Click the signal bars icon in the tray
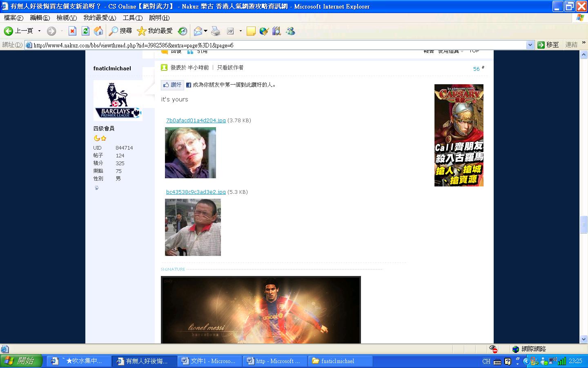Screen dimensions: 588x368 (562, 361)
